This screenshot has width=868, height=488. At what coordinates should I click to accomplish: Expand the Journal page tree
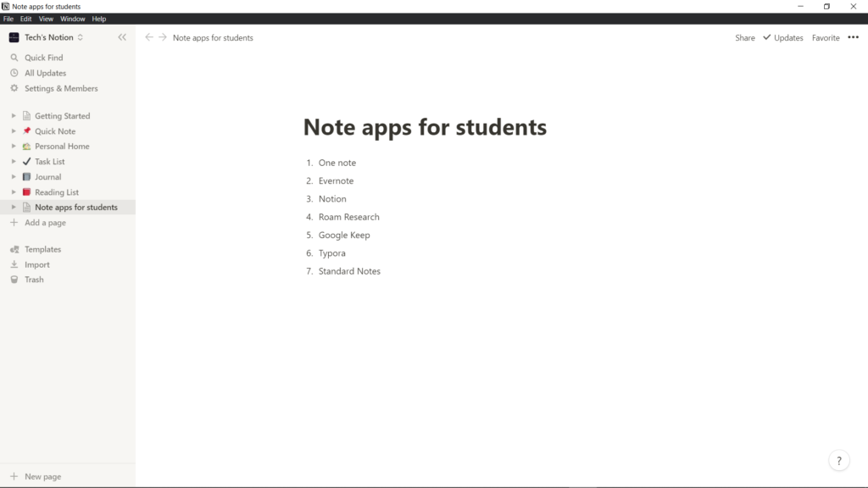click(14, 177)
